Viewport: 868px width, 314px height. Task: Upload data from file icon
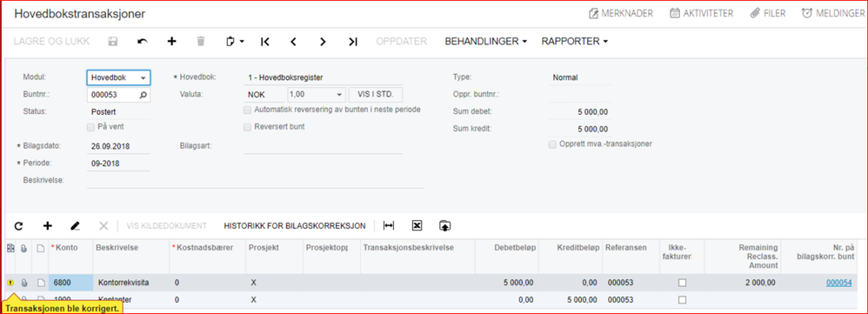pos(445,226)
